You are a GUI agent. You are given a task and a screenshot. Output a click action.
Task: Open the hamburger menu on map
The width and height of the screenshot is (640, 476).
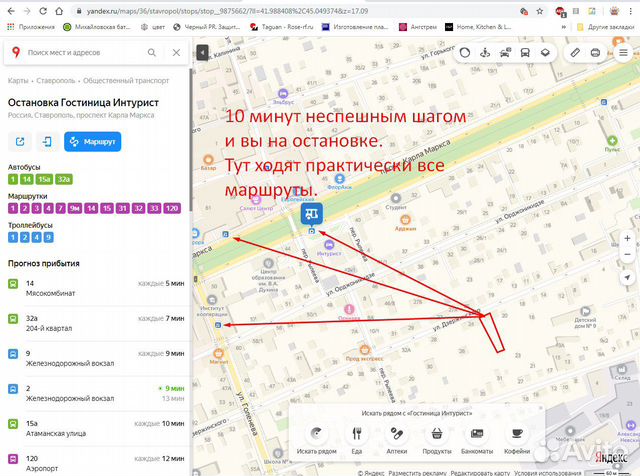click(x=623, y=53)
